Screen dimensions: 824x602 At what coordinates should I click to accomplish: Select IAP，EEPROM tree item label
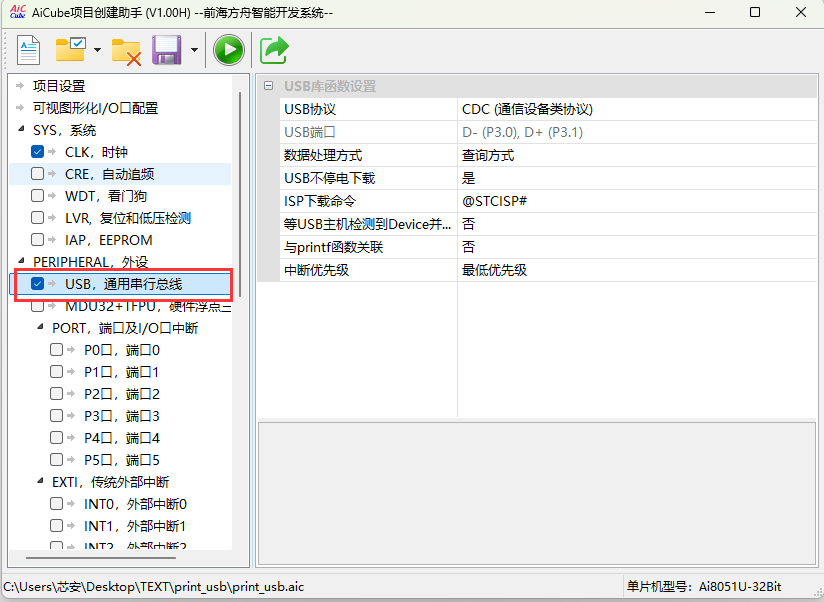tap(109, 240)
